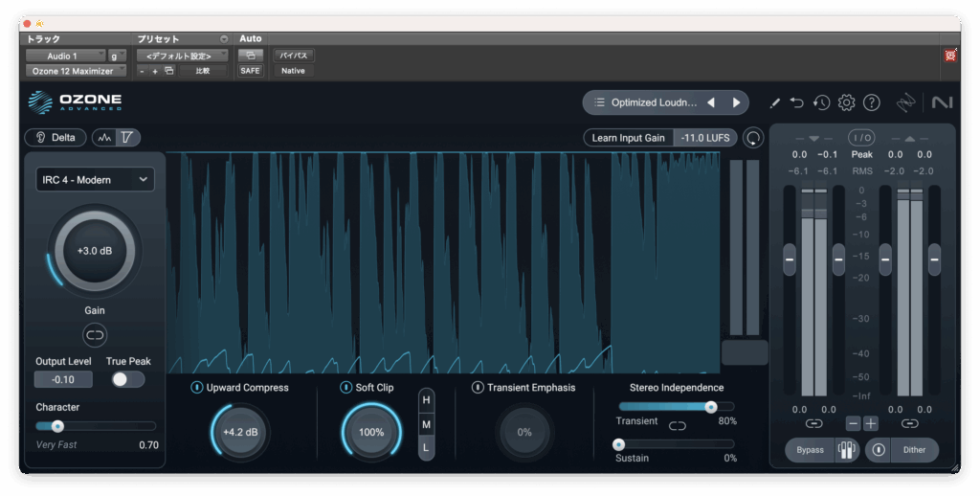Click the help question mark icon
The height and width of the screenshot is (496, 980).
click(x=871, y=102)
